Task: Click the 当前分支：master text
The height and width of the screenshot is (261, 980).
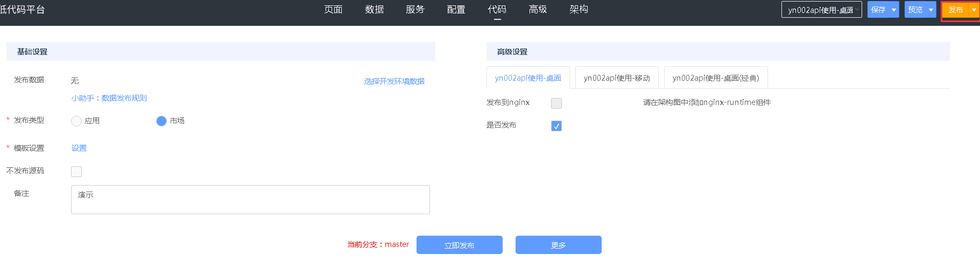Action: coord(378,245)
